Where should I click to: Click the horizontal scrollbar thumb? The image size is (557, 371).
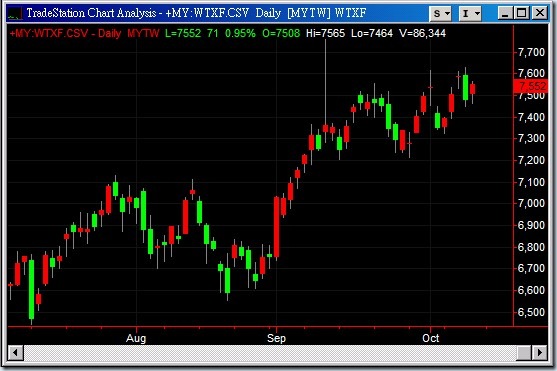(x=524, y=353)
